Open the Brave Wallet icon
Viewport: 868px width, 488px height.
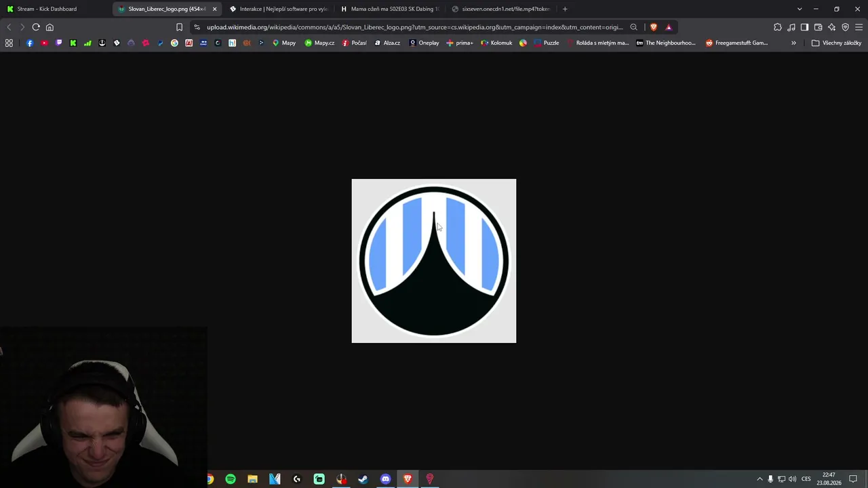click(x=818, y=27)
